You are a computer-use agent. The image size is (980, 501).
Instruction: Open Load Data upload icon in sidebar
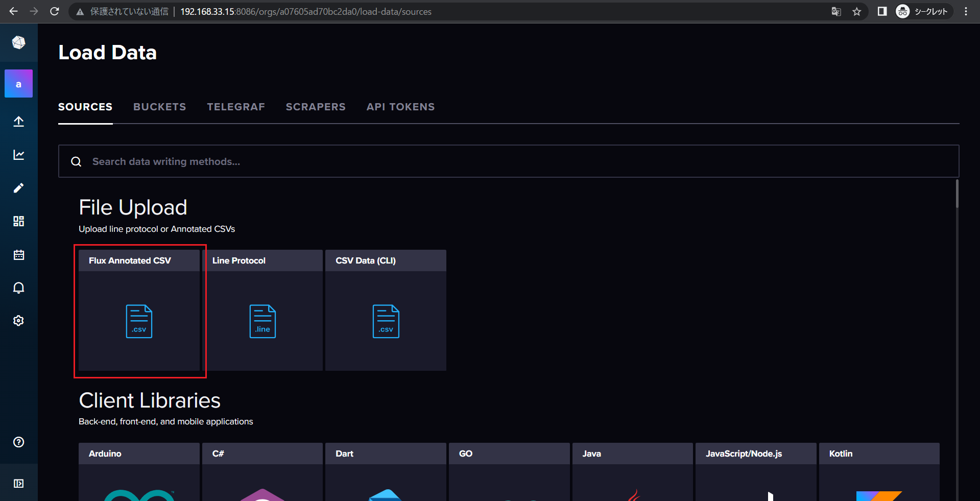(x=18, y=122)
